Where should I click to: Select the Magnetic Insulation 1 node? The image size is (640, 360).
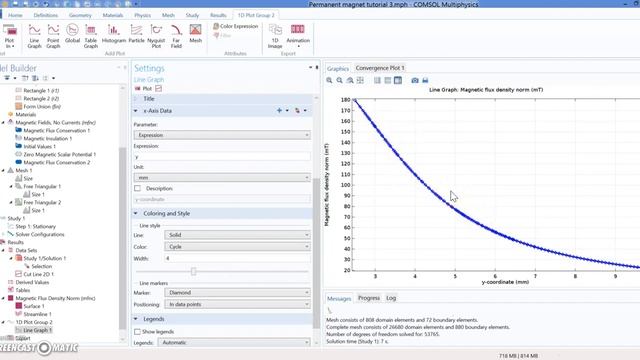[47, 138]
